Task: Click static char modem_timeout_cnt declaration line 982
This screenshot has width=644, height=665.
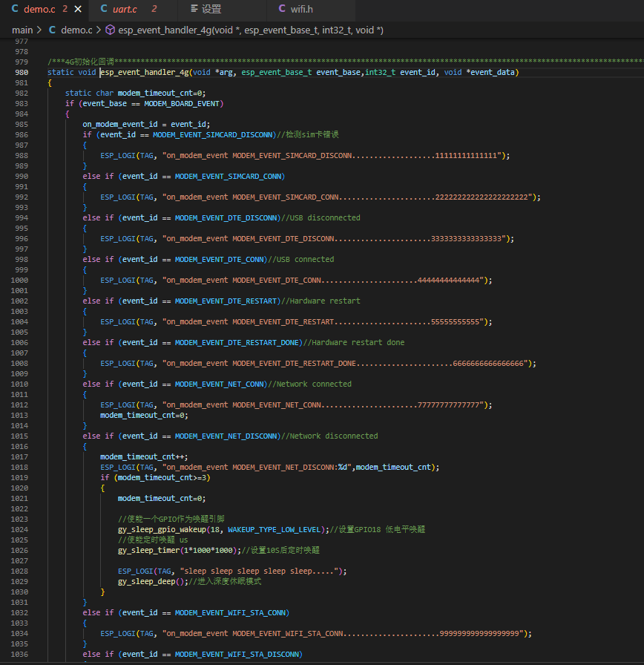Action: point(135,94)
